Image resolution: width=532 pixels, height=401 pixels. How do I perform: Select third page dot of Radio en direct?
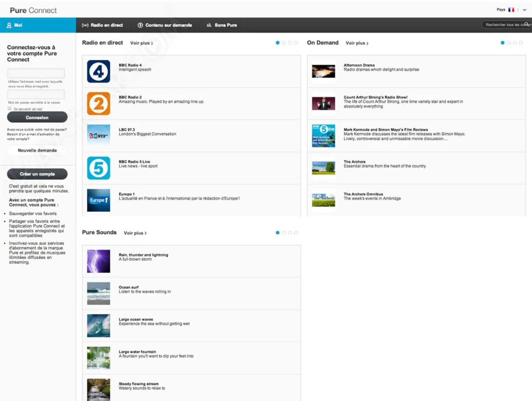click(290, 43)
